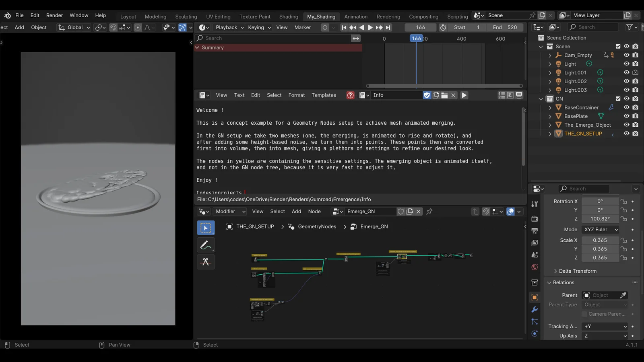
Task: Select the Links Cut tool
Action: (x=206, y=262)
